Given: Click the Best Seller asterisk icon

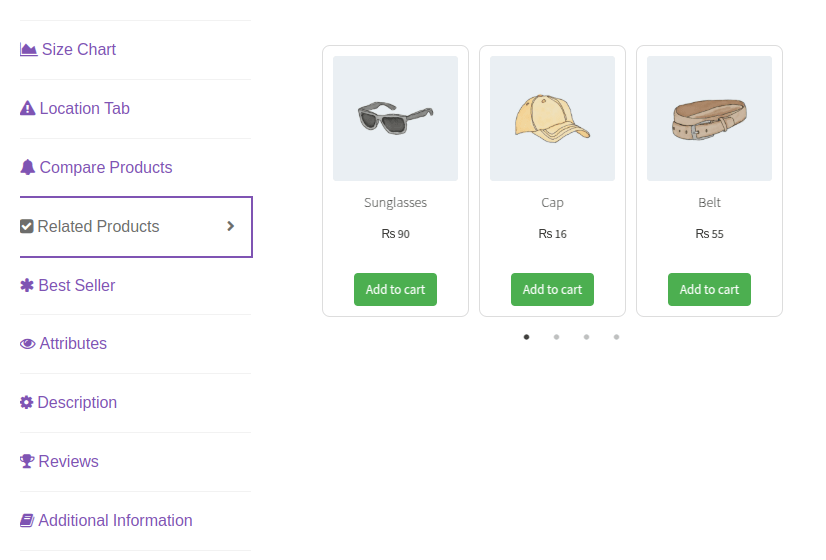Looking at the screenshot, I should (27, 285).
